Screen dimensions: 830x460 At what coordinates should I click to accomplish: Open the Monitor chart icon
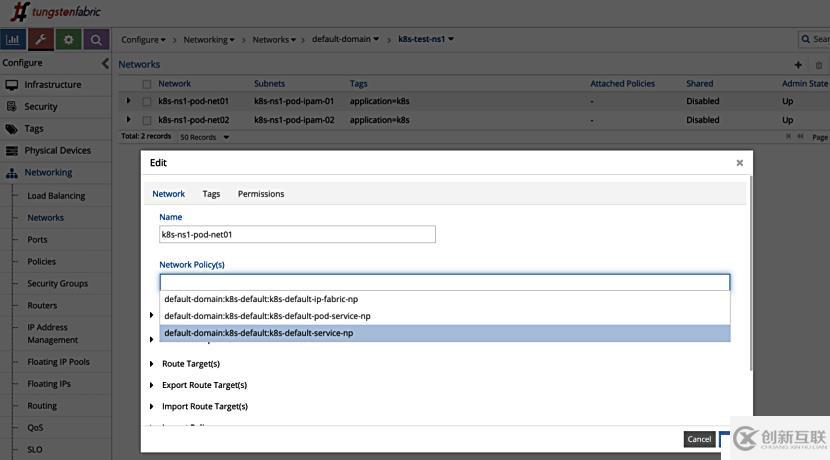tap(14, 40)
